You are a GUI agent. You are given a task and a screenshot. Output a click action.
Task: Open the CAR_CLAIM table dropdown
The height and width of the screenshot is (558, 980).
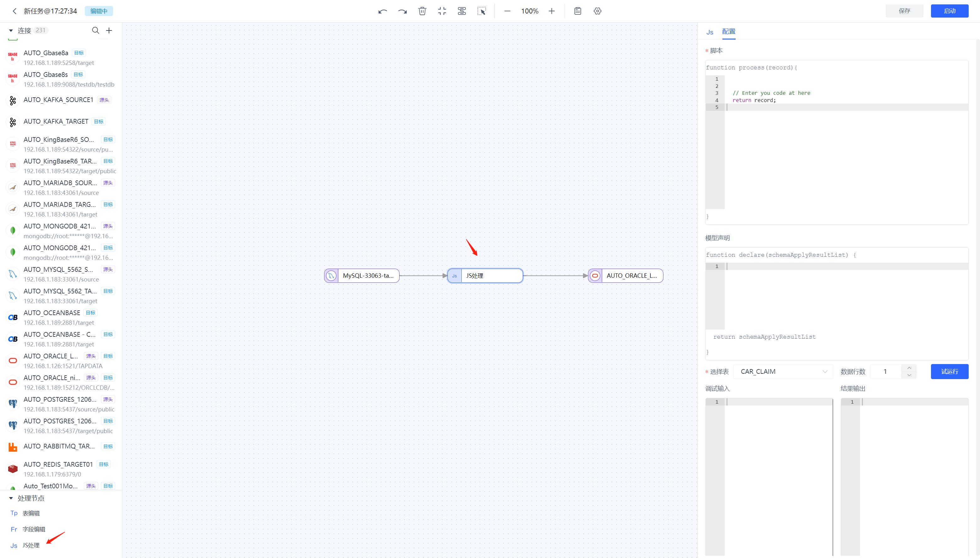(x=783, y=371)
